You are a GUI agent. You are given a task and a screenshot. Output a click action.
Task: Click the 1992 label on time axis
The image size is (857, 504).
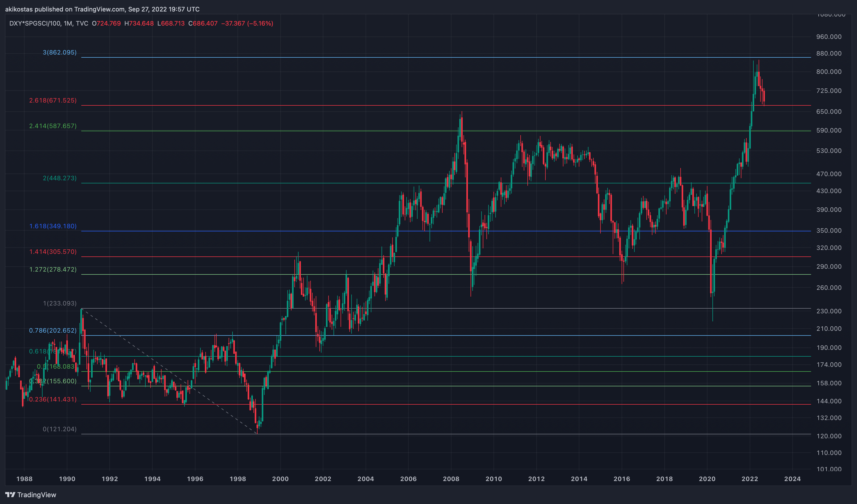(x=110, y=479)
